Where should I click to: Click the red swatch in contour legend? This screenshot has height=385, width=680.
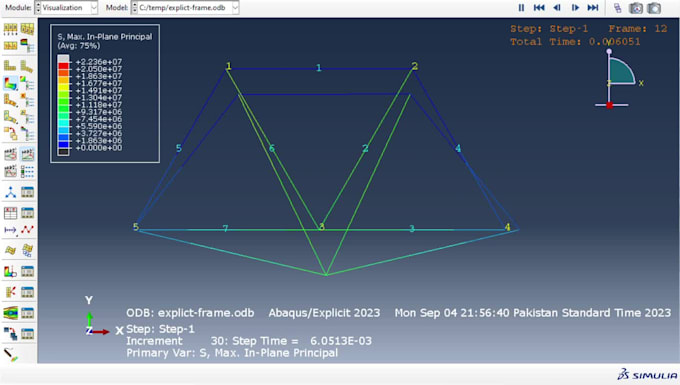click(63, 65)
